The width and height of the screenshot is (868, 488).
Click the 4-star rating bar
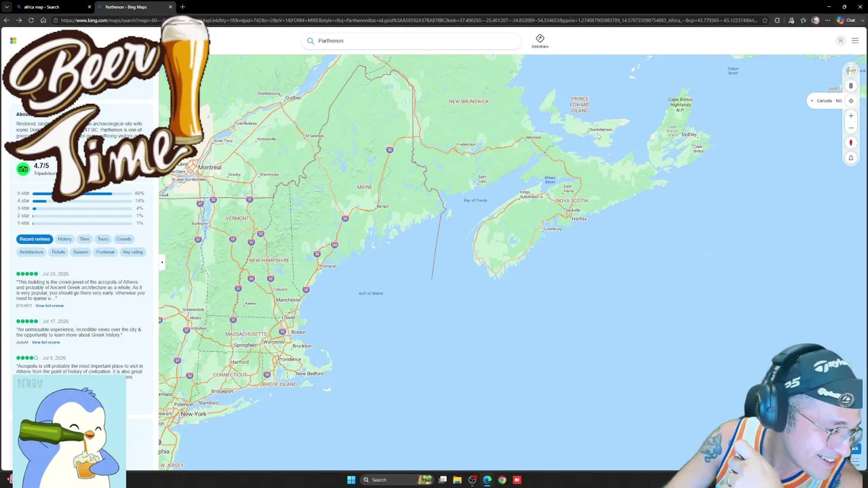[x=82, y=201]
